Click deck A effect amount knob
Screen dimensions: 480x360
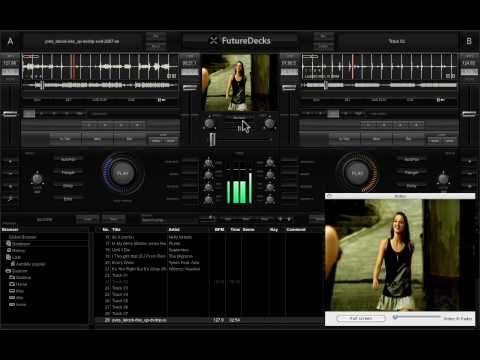pos(37,179)
